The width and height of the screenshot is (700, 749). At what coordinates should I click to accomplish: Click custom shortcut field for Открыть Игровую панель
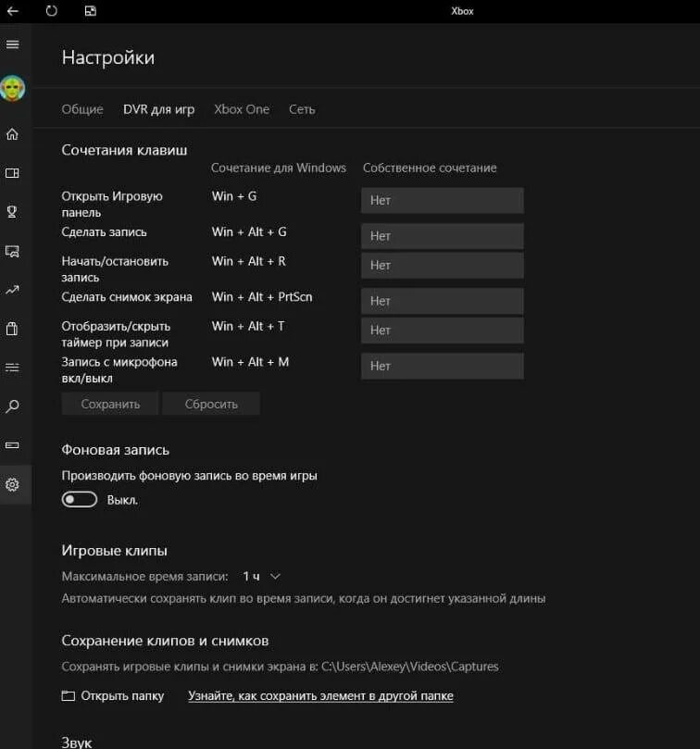(x=443, y=201)
